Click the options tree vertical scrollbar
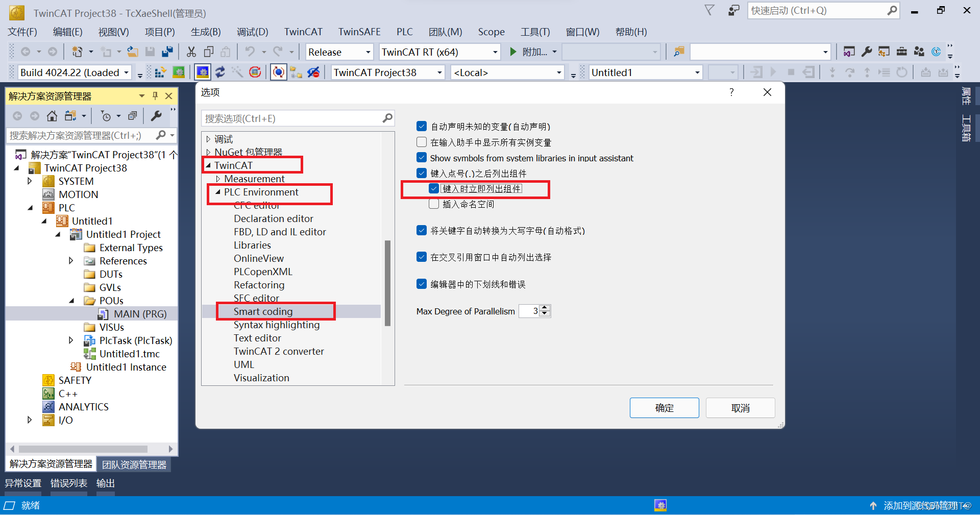The image size is (980, 515). 388,283
